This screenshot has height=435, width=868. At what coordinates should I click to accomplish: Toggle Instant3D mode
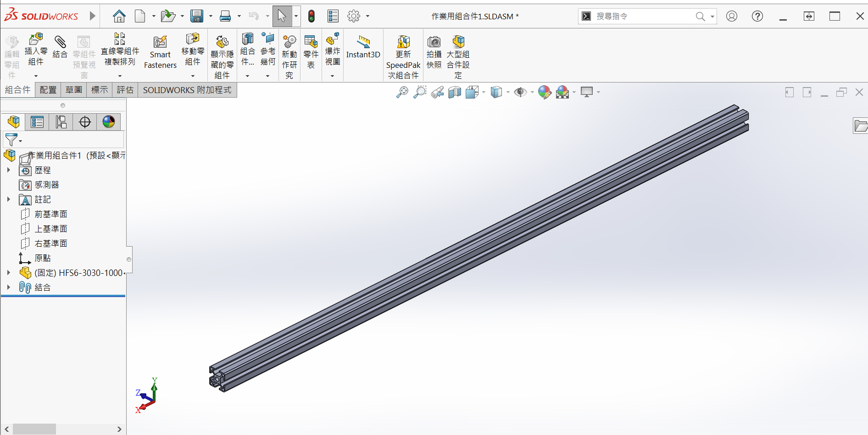point(363,42)
